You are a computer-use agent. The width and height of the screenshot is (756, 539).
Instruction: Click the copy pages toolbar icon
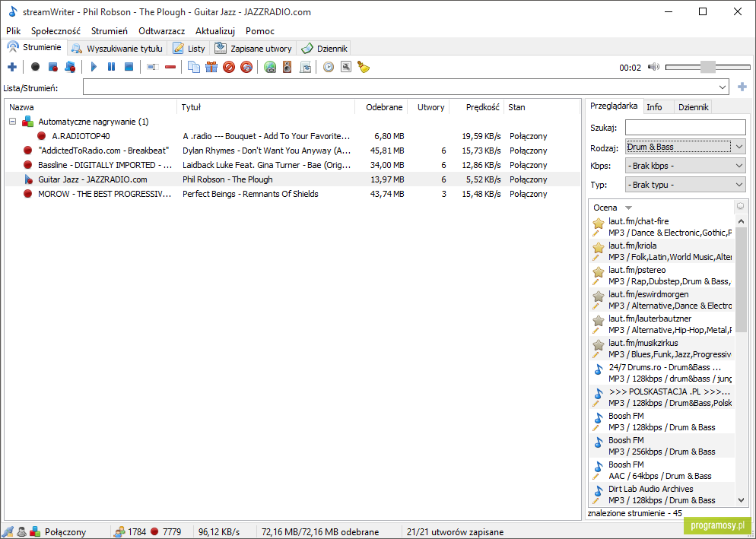pyautogui.click(x=194, y=67)
